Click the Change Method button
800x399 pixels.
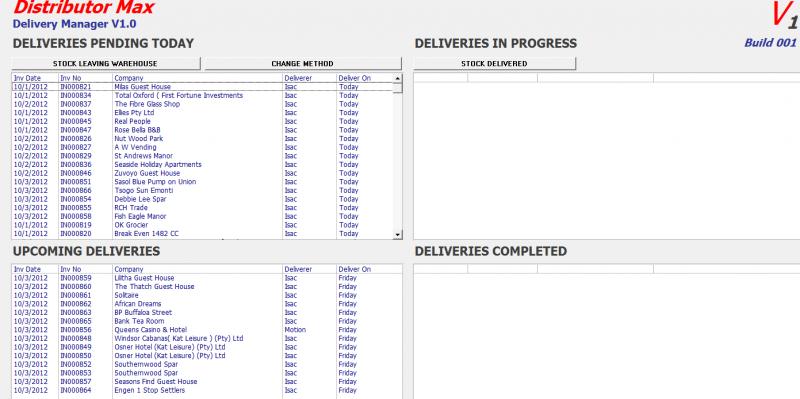pos(303,64)
